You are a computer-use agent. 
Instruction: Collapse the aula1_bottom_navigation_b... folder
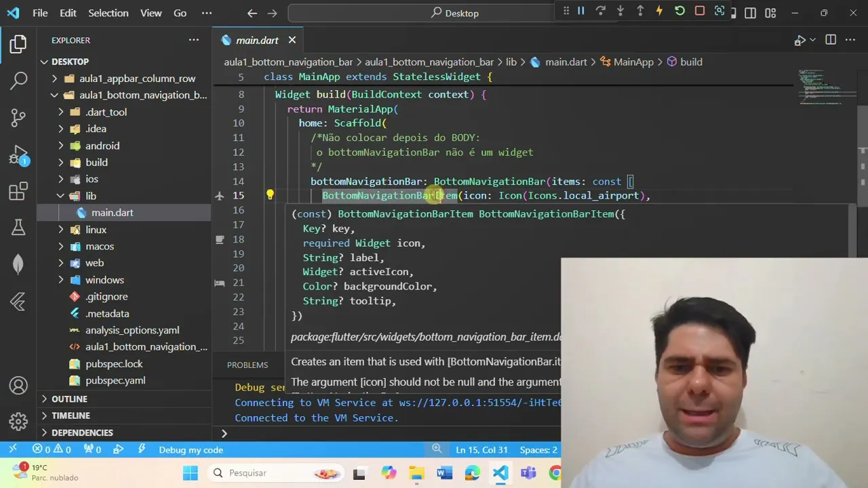click(x=123, y=95)
